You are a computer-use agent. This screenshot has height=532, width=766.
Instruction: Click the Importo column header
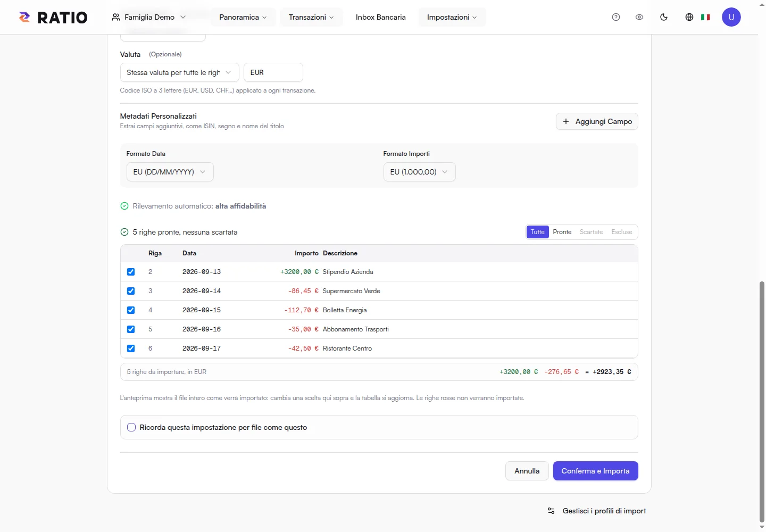(x=306, y=253)
